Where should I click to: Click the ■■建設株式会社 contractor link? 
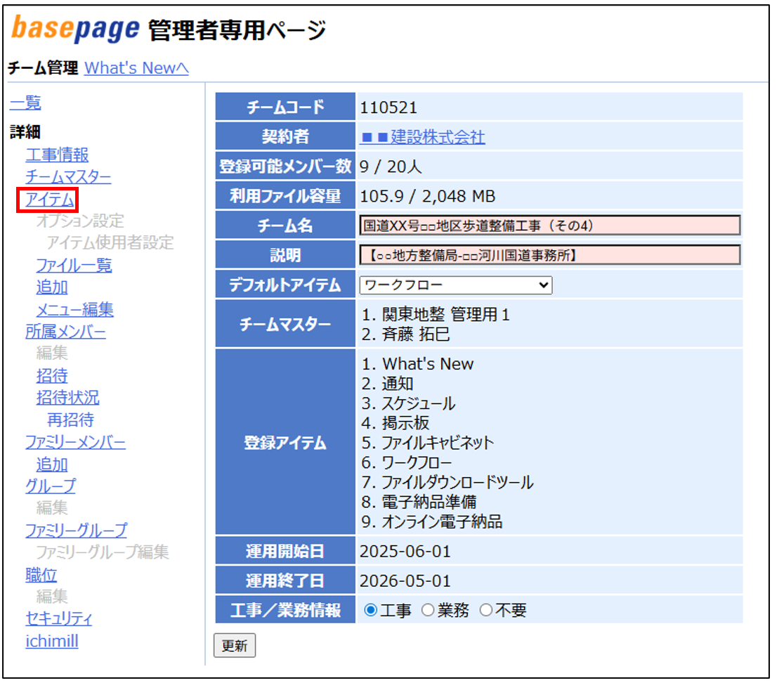coord(422,137)
